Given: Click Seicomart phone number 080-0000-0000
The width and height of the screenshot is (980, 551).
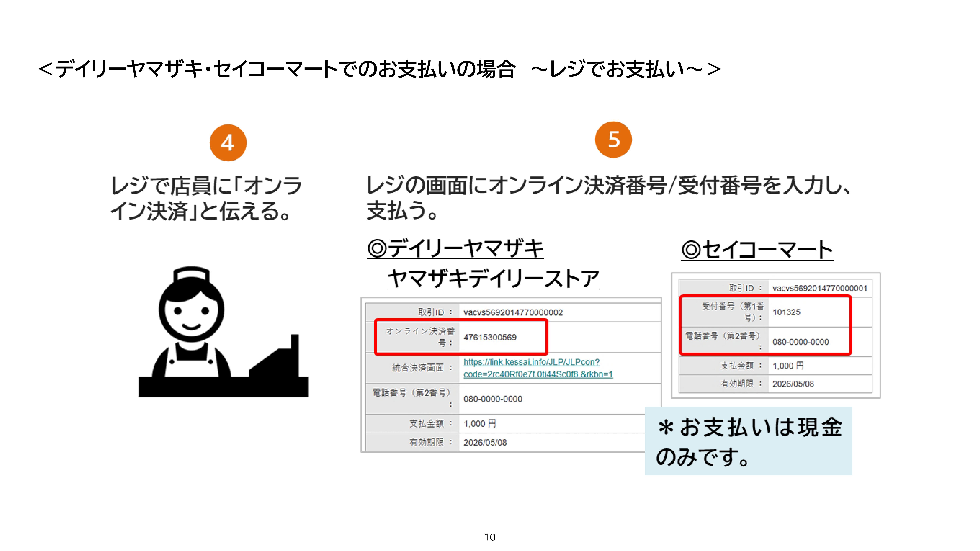Looking at the screenshot, I should tap(800, 342).
